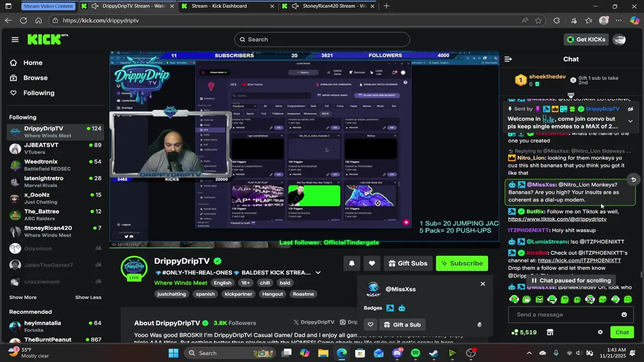Close the Kick Dashboard tab
Image resolution: width=644 pixels, height=362 pixels.
[x=272, y=6]
